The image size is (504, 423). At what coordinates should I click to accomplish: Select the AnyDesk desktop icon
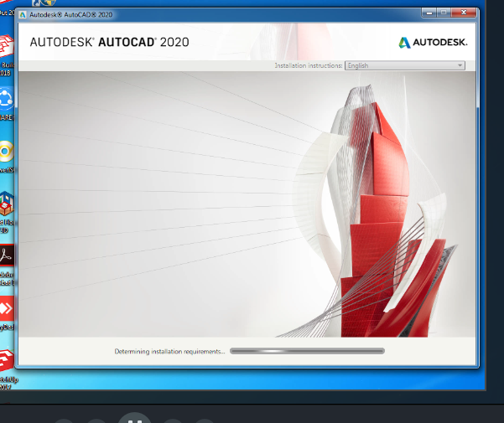[x=7, y=308]
